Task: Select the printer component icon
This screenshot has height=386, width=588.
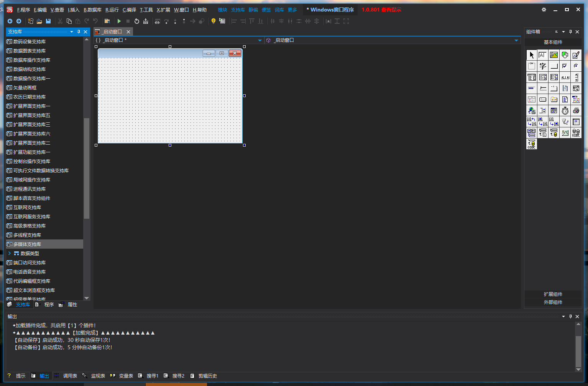Action: point(576,111)
